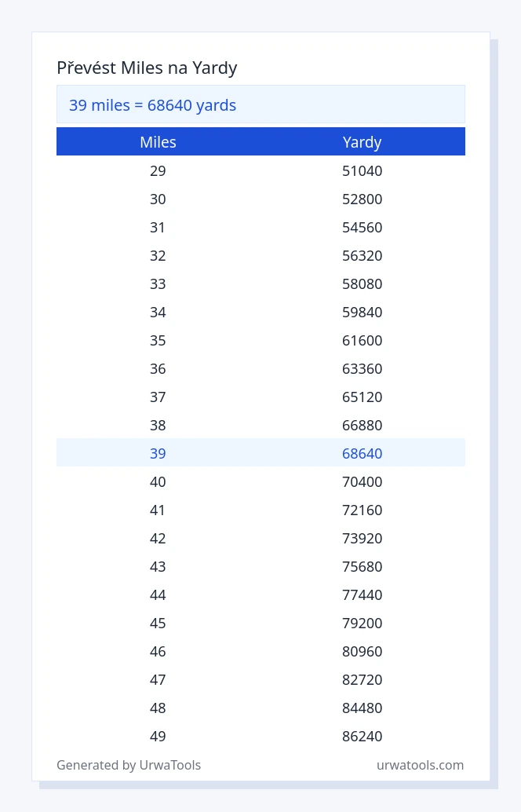Viewport: 521px width, 812px height.
Task: Click the Yardy column header
Action: point(363,142)
